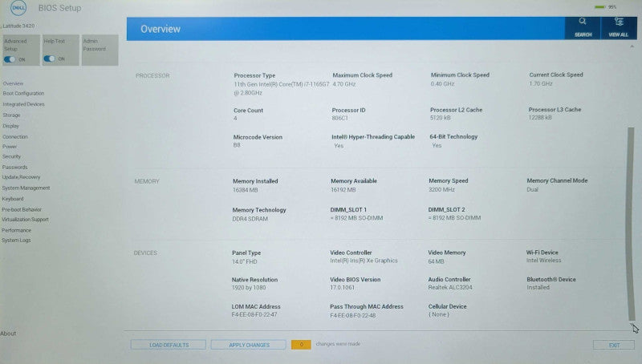Click the scroll up arrow

click(632, 47)
